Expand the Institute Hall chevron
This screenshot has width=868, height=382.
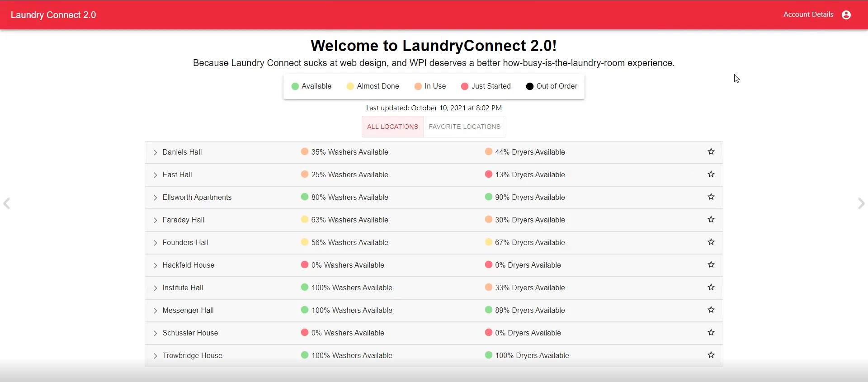tap(155, 288)
